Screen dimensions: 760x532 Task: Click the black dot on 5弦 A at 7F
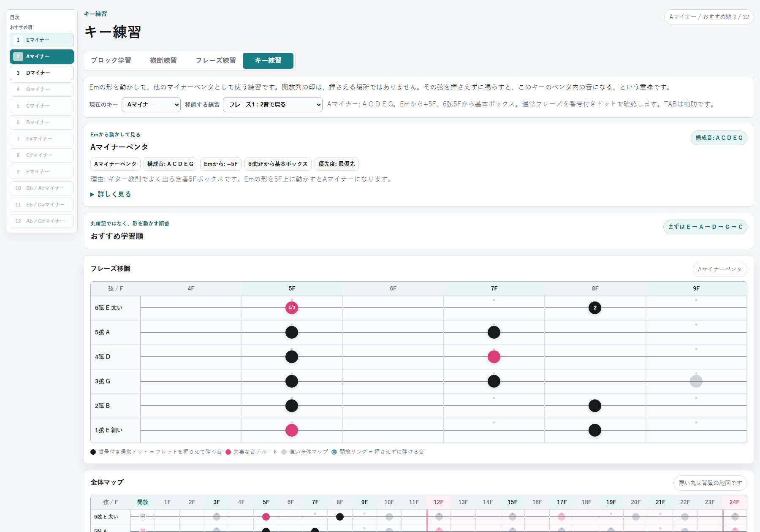click(494, 332)
